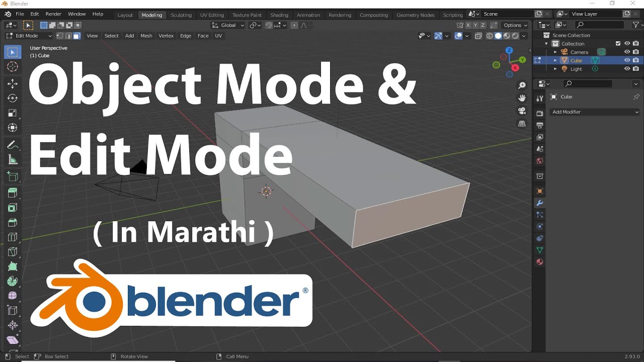Open the Mesh menu in header
Image resolution: width=644 pixels, height=362 pixels.
pos(146,36)
